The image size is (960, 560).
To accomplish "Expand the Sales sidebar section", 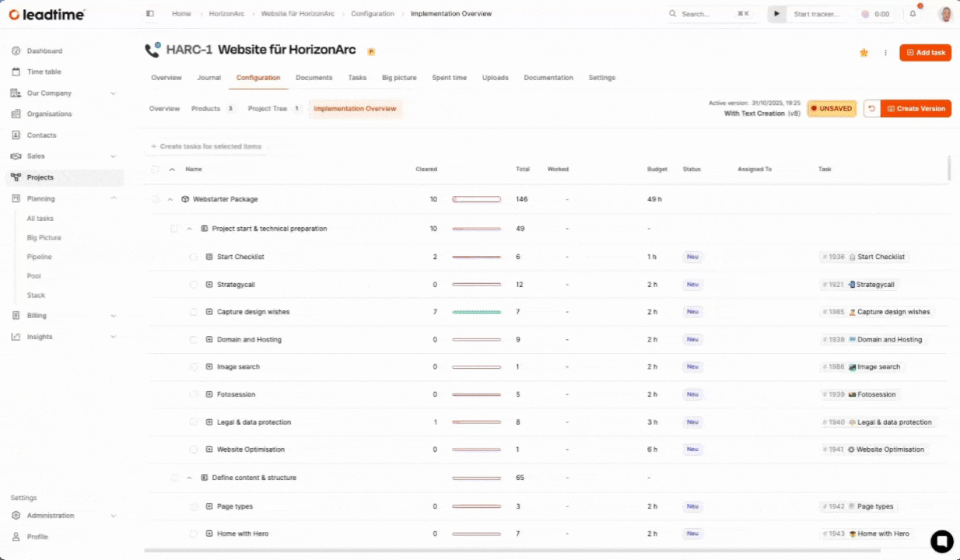I will (x=114, y=156).
